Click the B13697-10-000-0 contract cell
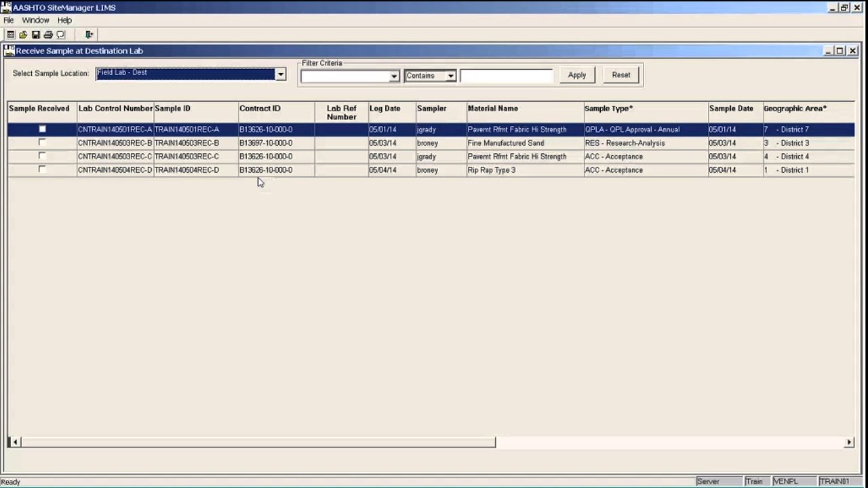The width and height of the screenshot is (868, 488). click(x=276, y=143)
